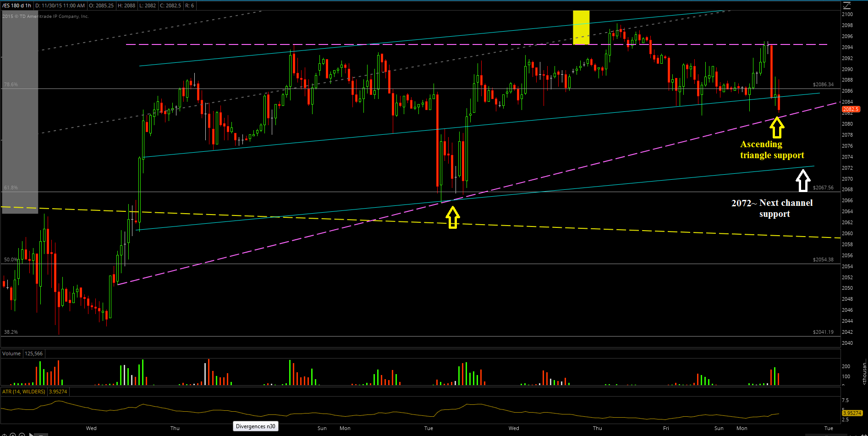Click the volume value 125,566
This screenshot has height=436, width=868.
click(34, 353)
